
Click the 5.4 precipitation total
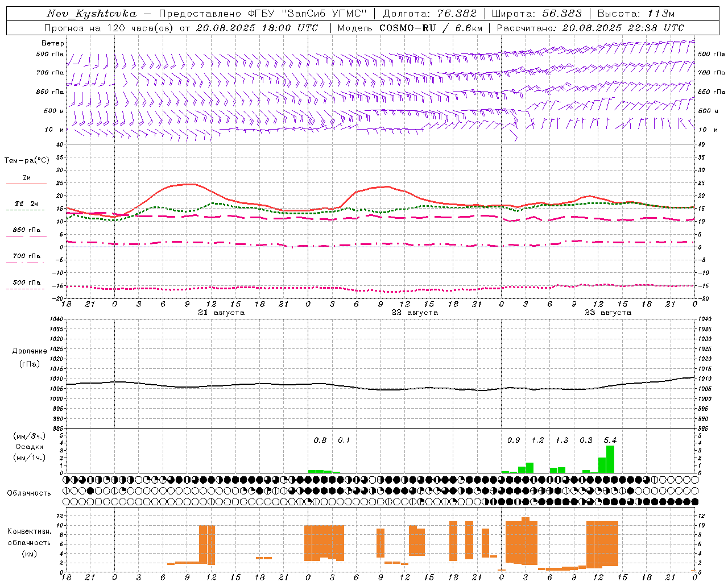point(610,440)
